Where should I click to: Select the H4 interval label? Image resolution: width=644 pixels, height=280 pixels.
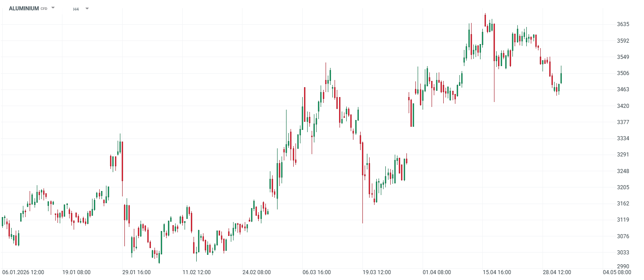(x=76, y=9)
